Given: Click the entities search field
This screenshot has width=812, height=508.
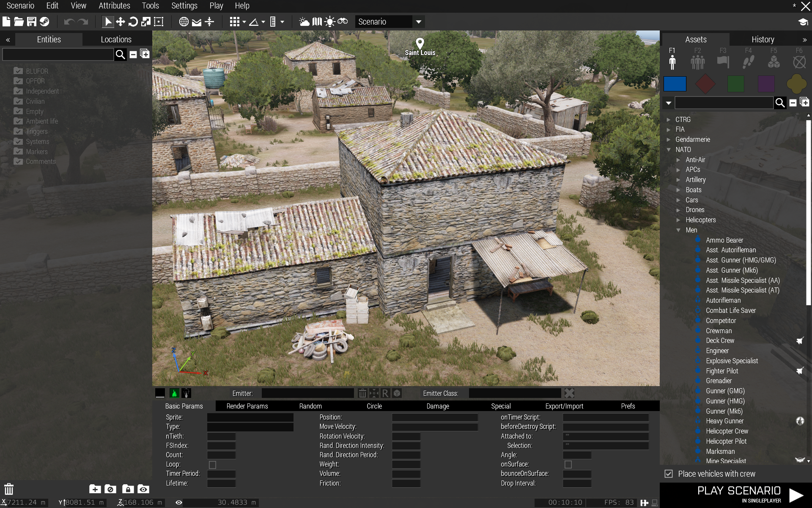Looking at the screenshot, I should tap(58, 54).
